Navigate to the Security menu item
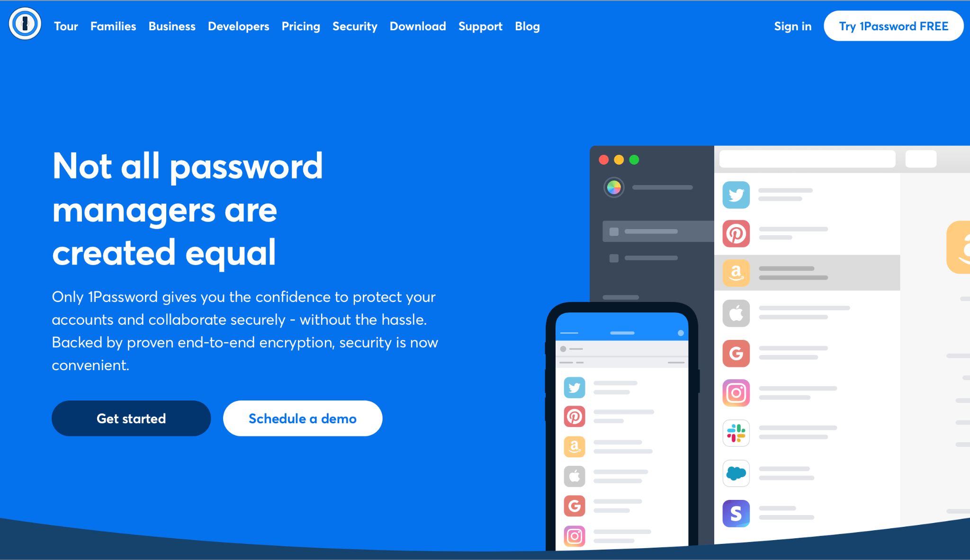This screenshot has height=560, width=970. [x=356, y=26]
